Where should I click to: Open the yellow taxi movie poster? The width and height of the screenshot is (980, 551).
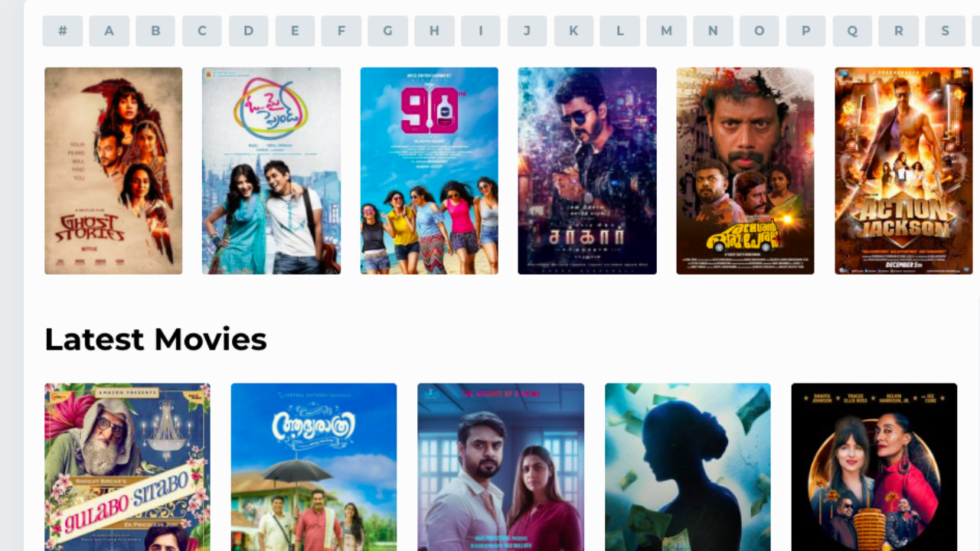point(746,171)
